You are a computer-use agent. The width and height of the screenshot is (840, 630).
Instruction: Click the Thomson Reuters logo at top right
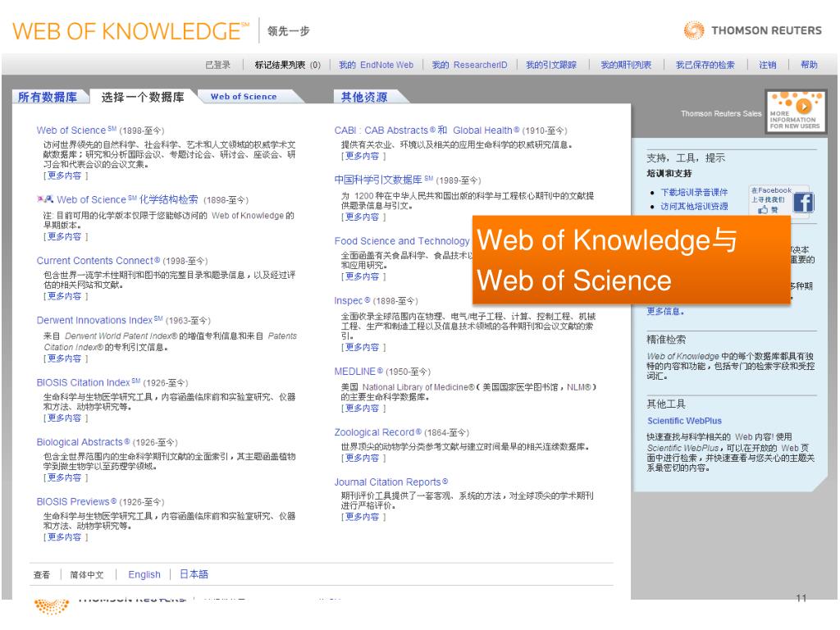coord(753,30)
